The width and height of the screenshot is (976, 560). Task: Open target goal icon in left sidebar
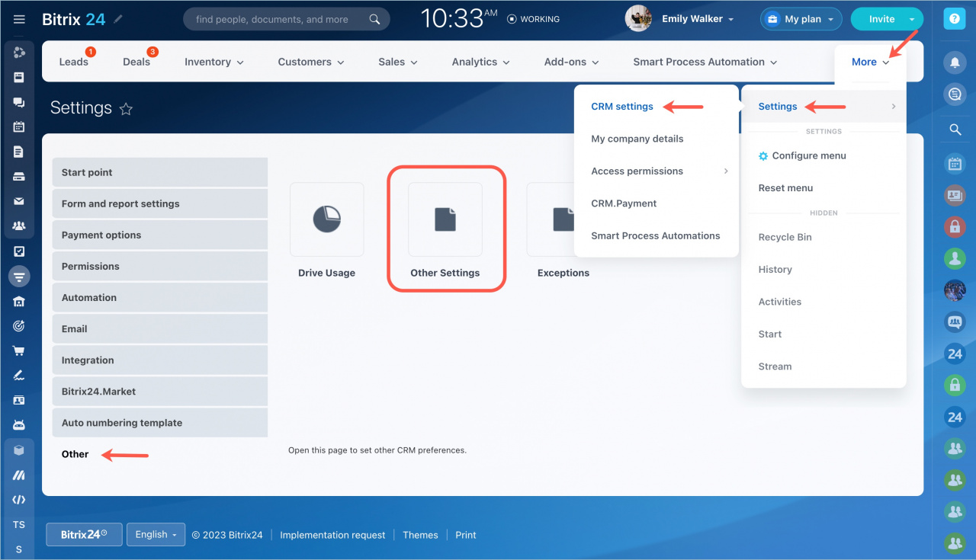click(x=19, y=325)
